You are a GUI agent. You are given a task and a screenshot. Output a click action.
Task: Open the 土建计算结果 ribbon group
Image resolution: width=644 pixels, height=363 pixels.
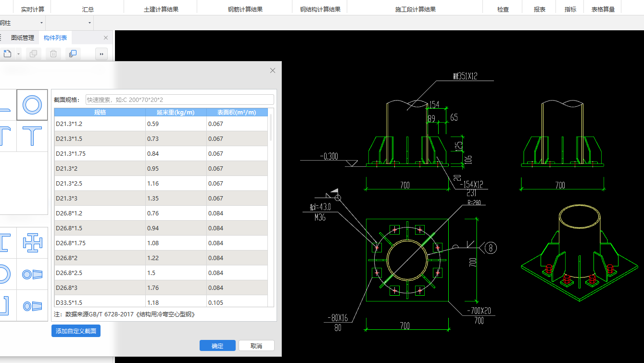click(x=161, y=10)
